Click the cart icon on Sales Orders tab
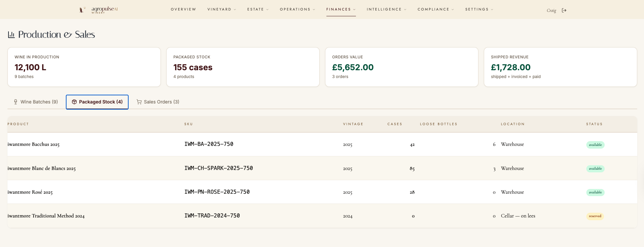 [x=139, y=102]
